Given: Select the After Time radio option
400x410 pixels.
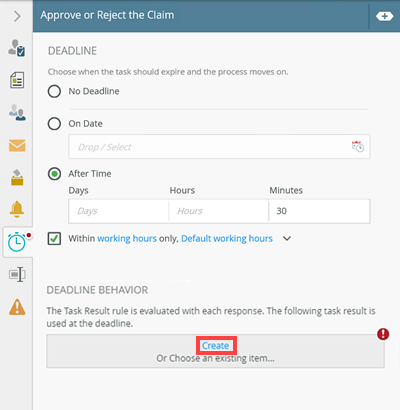Looking at the screenshot, I should coord(54,174).
